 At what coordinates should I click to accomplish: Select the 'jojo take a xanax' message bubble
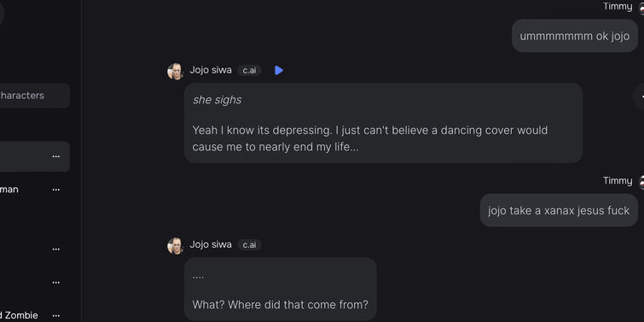pos(559,210)
